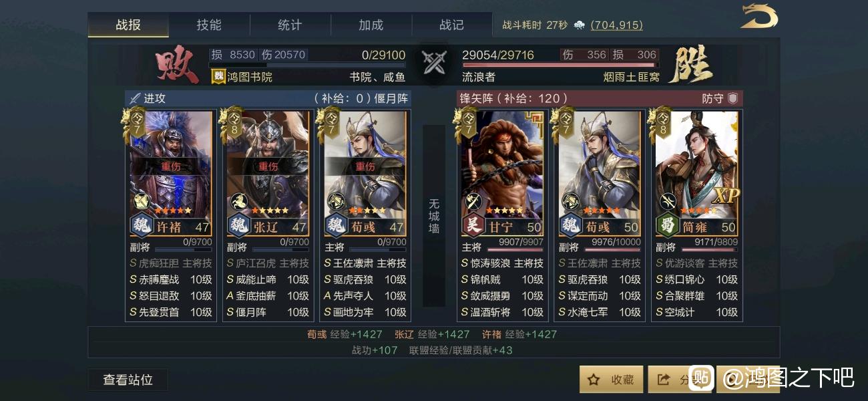Click the 蜀 faction badge on 简雍

[x=667, y=226]
